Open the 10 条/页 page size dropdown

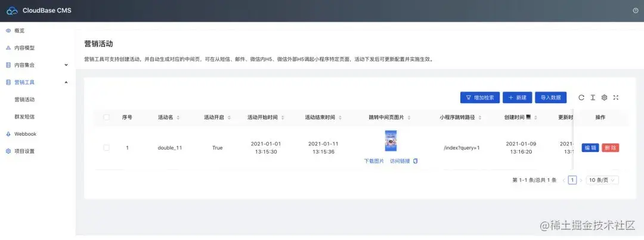pos(602,180)
